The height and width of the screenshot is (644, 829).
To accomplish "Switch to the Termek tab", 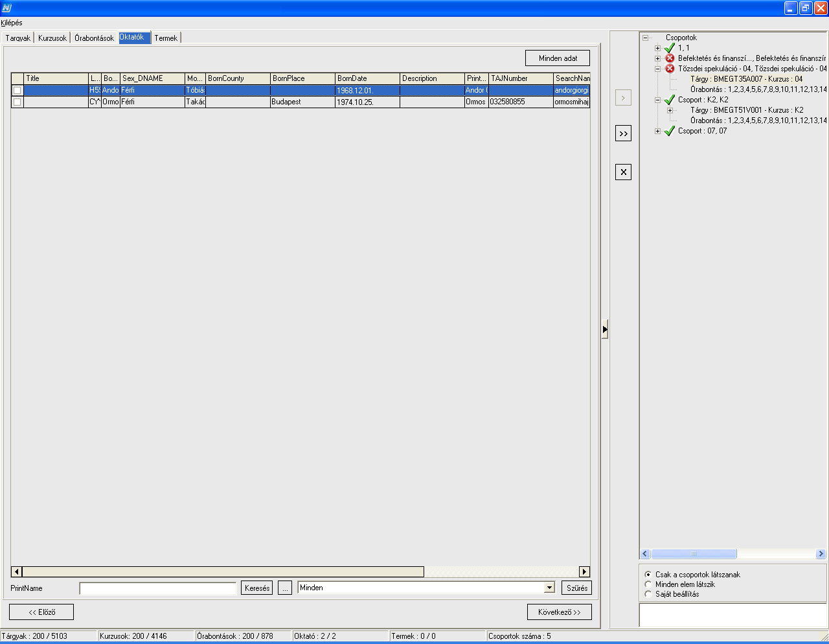I will [x=166, y=38].
